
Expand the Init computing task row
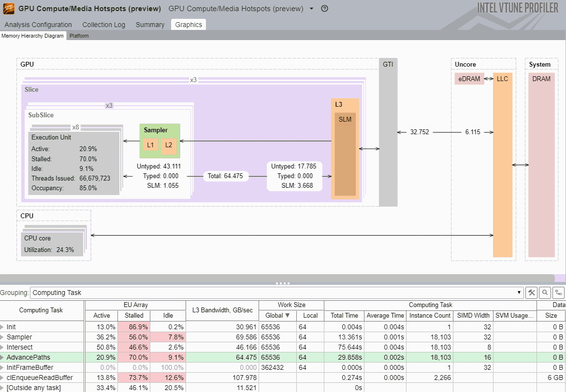coord(2,327)
